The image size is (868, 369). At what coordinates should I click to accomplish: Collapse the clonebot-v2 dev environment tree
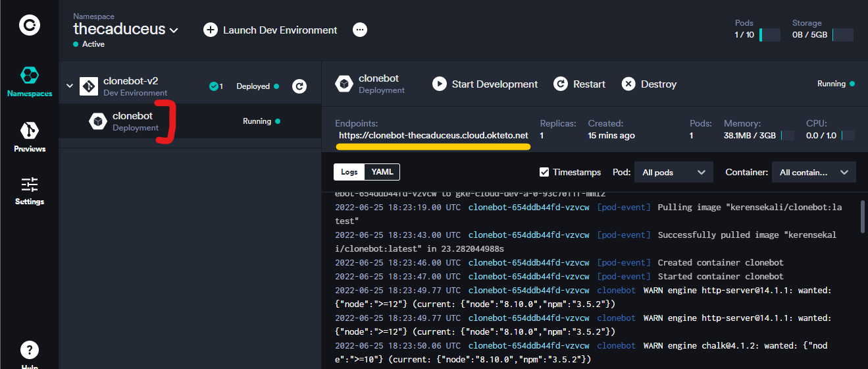pos(70,86)
